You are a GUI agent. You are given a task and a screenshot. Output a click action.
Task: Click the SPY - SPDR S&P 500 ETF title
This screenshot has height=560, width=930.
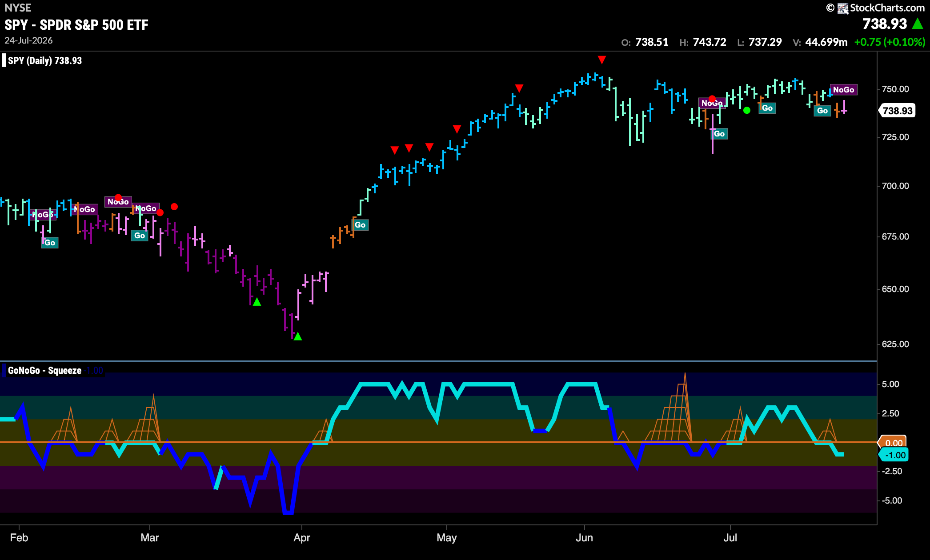[x=76, y=25]
